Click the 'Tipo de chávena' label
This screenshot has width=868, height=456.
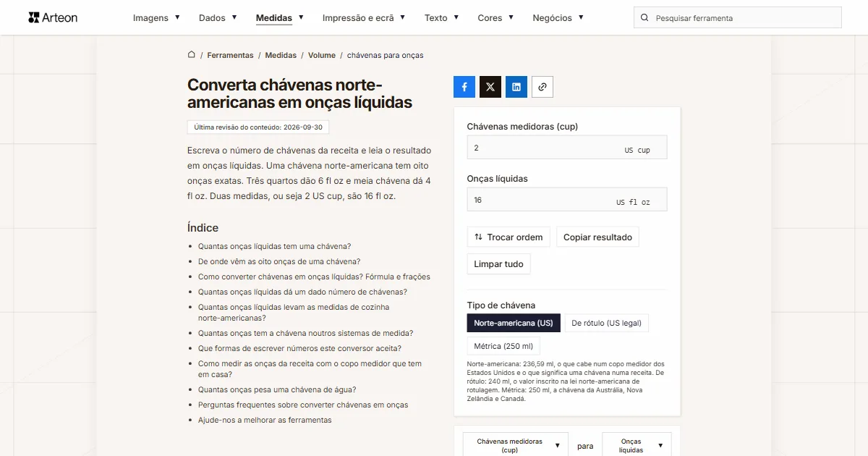[x=501, y=305]
